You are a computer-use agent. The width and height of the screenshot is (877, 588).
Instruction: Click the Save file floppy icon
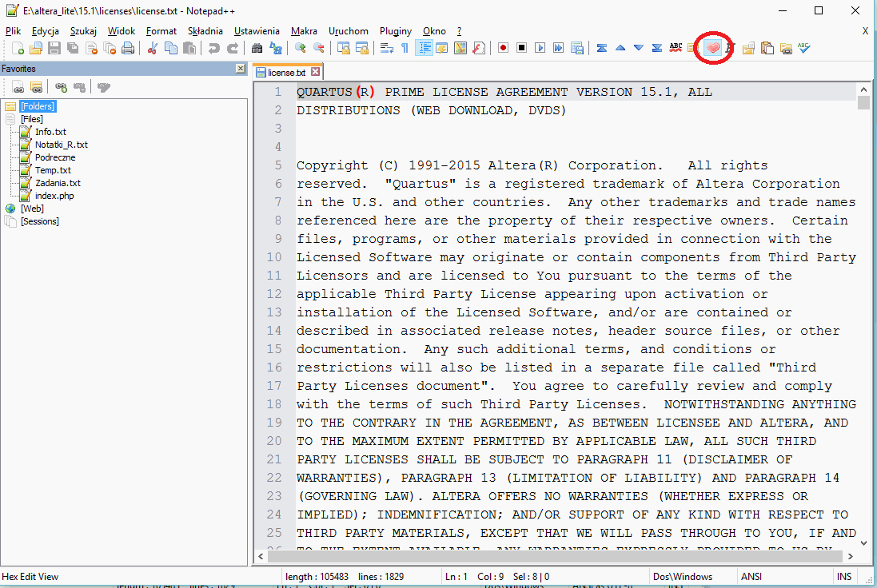click(54, 48)
